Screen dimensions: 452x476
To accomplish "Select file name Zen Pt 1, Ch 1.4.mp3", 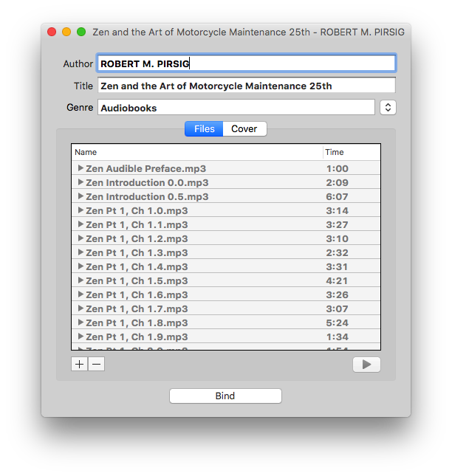I will pyautogui.click(x=137, y=266).
